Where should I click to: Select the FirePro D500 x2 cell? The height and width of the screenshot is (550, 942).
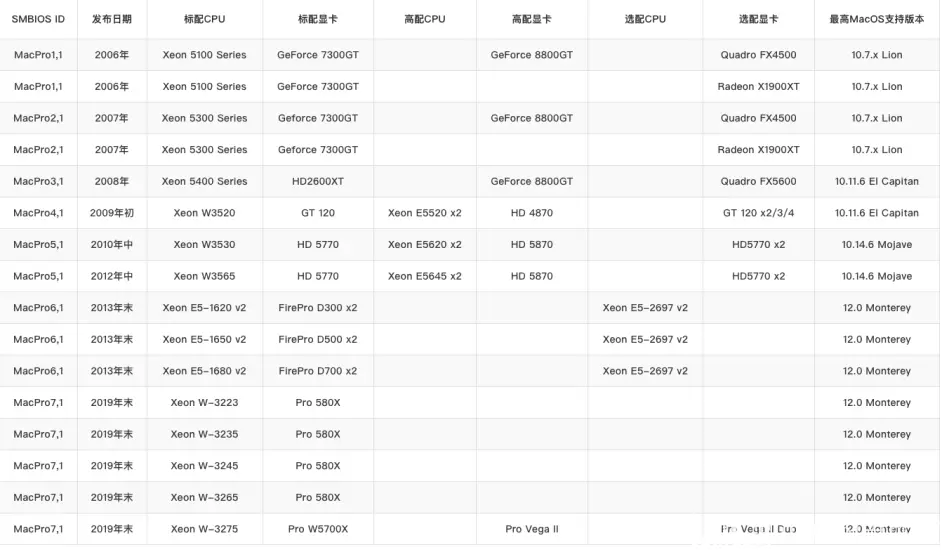[318, 340]
